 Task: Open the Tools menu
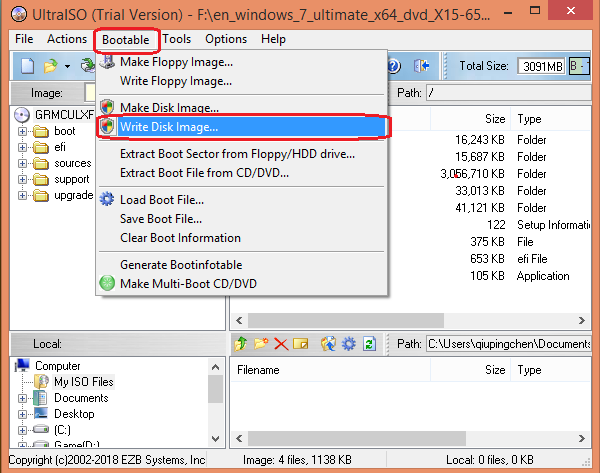pyautogui.click(x=176, y=39)
